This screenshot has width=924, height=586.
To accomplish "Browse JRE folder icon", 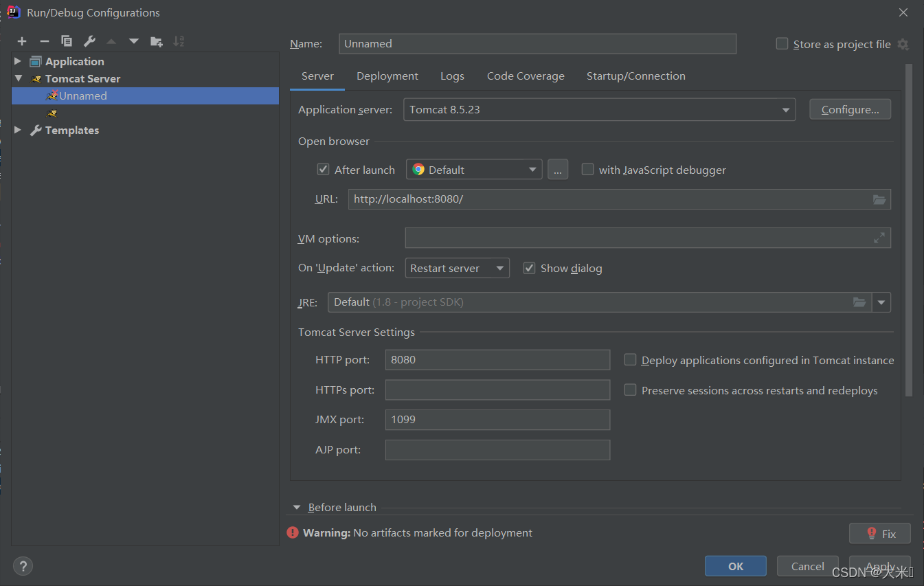I will click(859, 302).
